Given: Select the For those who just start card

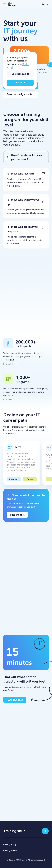Looking at the screenshot, I should click(x=26, y=180).
